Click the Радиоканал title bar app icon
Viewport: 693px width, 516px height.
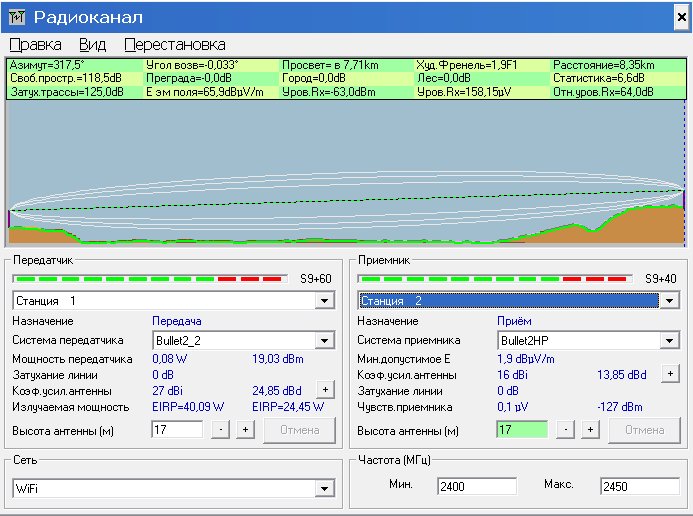(x=17, y=17)
